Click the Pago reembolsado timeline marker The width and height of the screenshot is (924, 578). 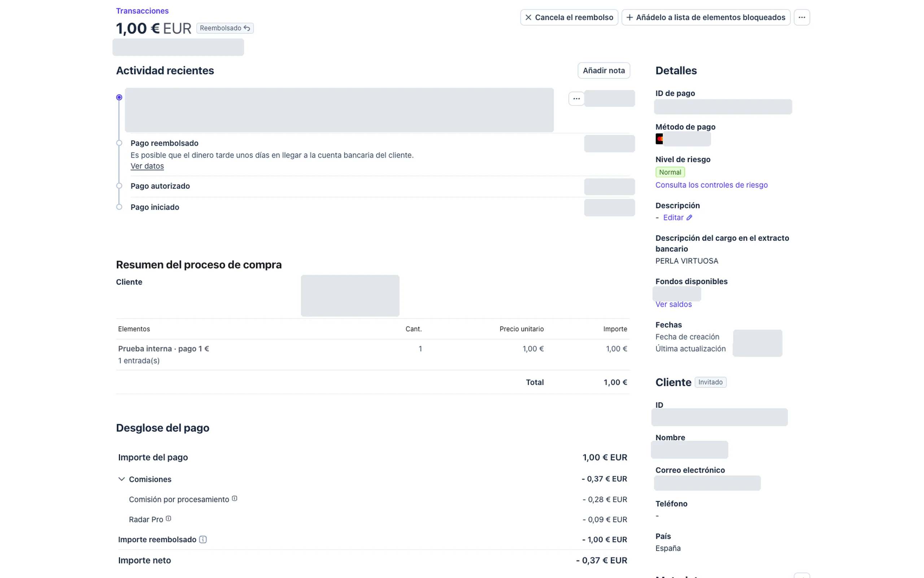click(x=119, y=143)
